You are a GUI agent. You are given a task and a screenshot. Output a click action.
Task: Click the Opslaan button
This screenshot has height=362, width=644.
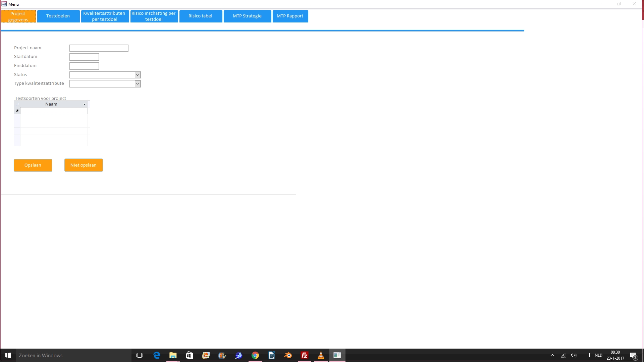pos(33,165)
